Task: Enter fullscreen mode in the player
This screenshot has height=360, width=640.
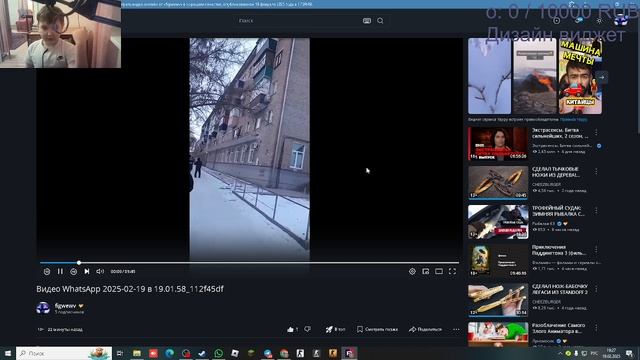Action: point(452,271)
